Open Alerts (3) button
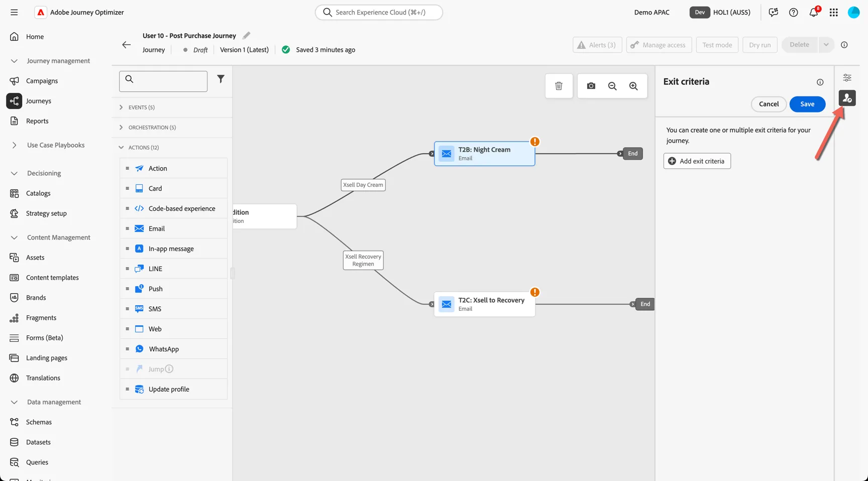 click(x=597, y=45)
